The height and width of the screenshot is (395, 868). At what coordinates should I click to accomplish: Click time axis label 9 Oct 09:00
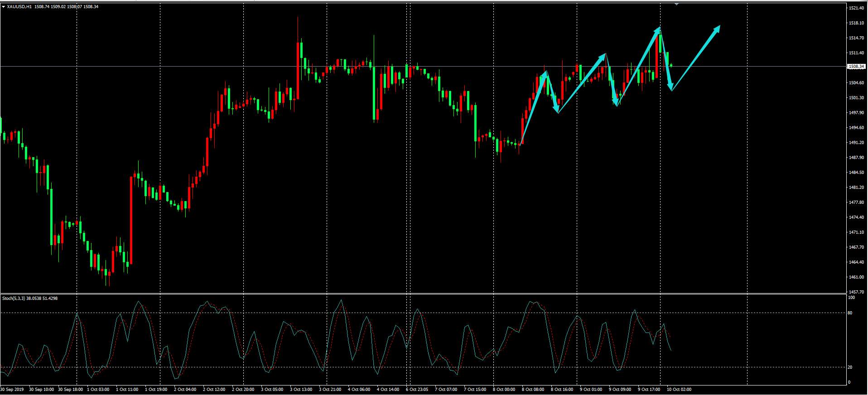[x=620, y=390]
